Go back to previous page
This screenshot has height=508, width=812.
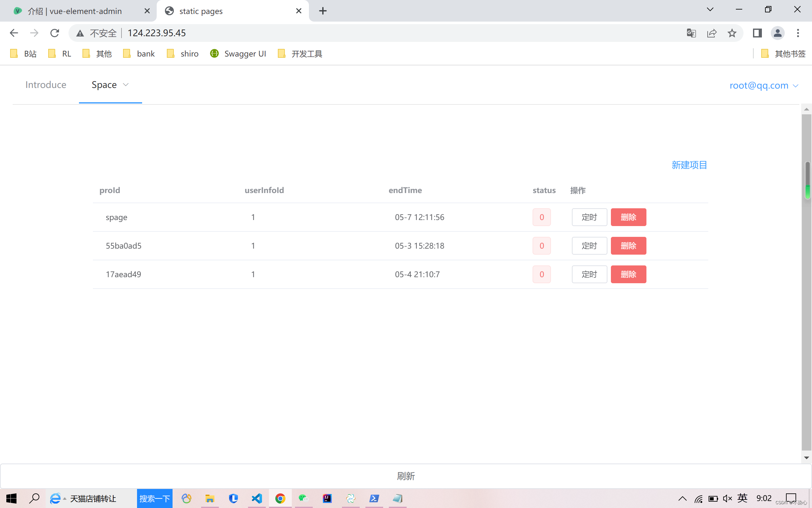[14, 33]
